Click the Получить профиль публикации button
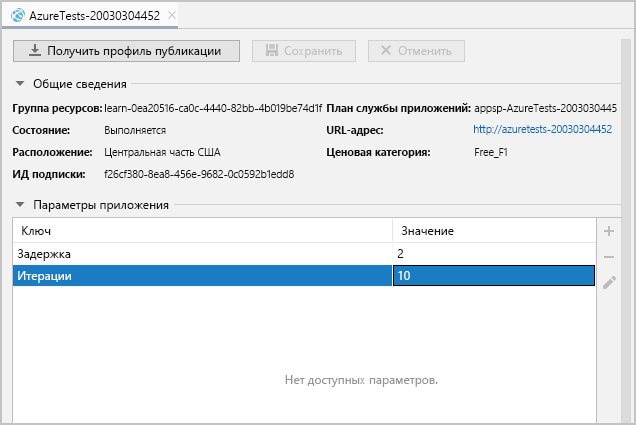Screen dimensions: 636x425 click(126, 51)
